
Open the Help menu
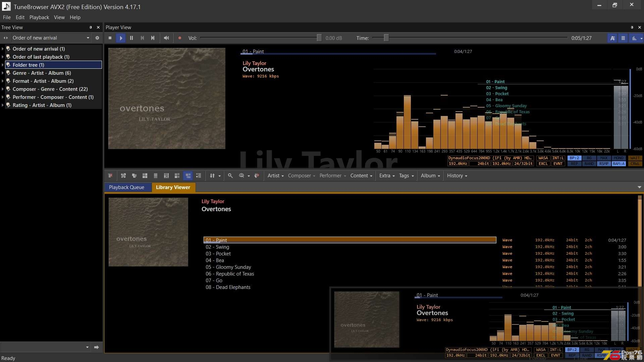(75, 17)
